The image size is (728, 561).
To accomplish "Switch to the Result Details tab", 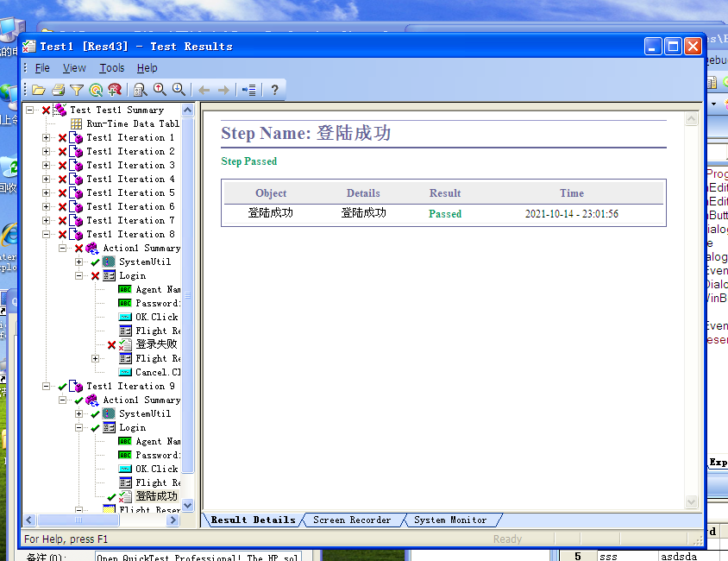I will [253, 520].
